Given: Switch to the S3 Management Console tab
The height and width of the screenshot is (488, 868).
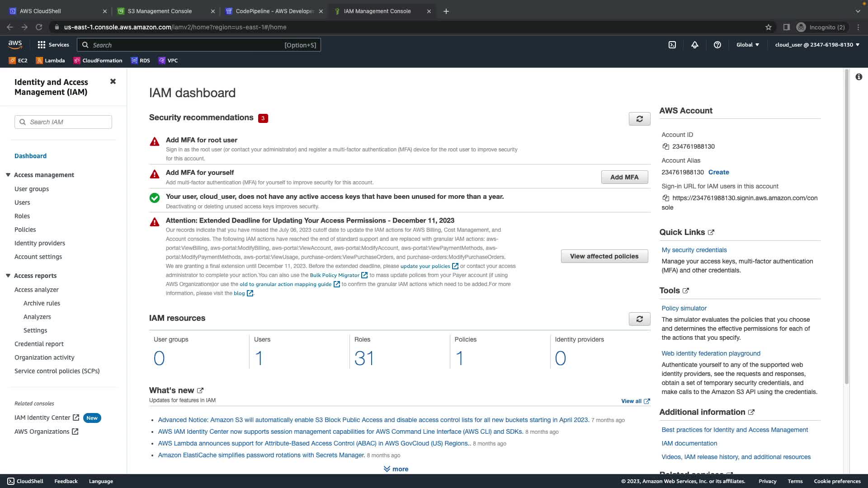Looking at the screenshot, I should (x=160, y=11).
